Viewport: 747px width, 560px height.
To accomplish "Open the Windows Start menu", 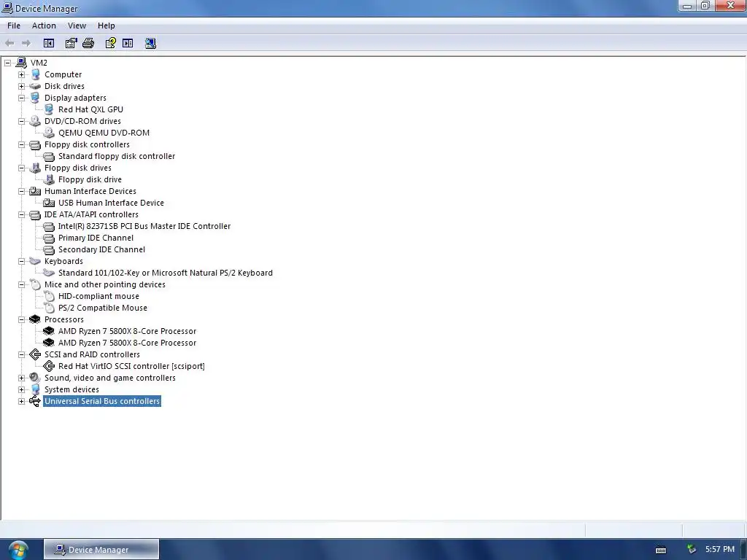I will click(18, 550).
